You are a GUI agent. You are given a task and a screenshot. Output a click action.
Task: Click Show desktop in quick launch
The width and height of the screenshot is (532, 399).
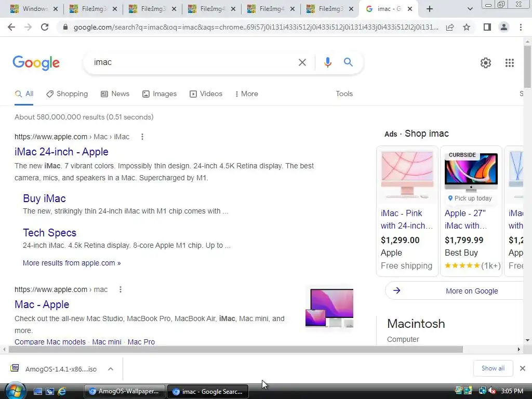tap(38, 391)
